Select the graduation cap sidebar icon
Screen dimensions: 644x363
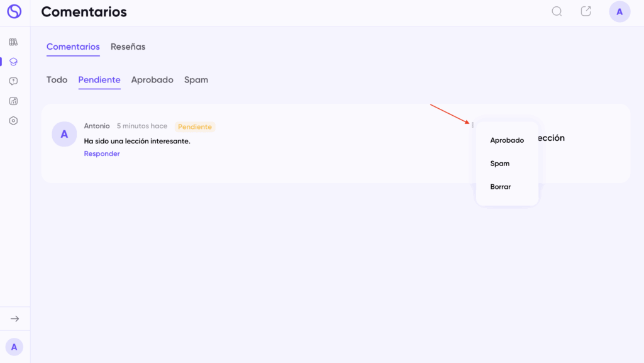click(x=14, y=62)
